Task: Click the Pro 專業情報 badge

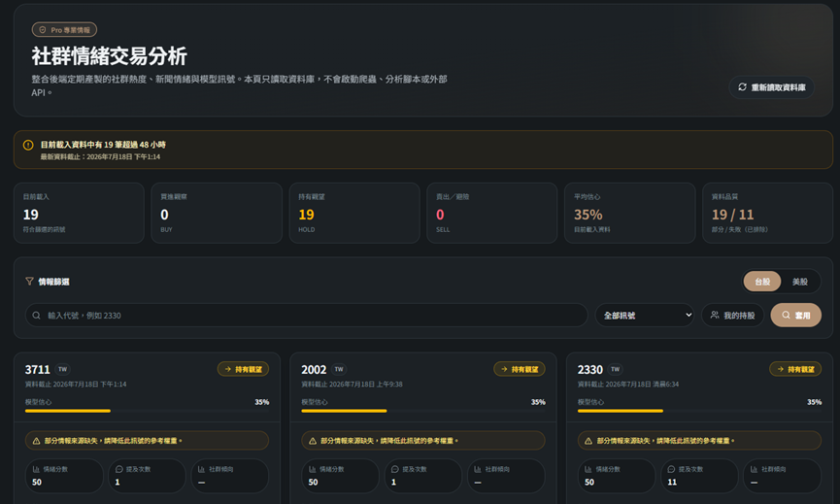Action: click(x=64, y=30)
